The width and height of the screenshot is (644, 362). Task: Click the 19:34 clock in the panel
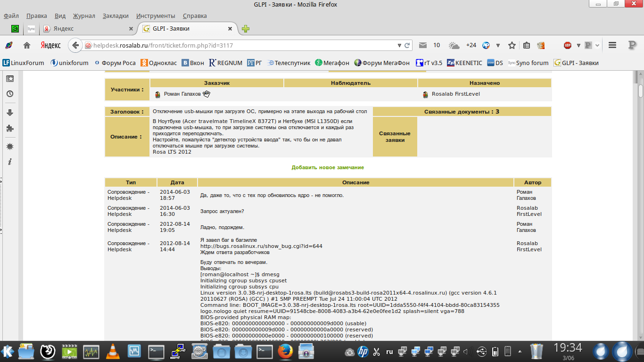(568, 348)
